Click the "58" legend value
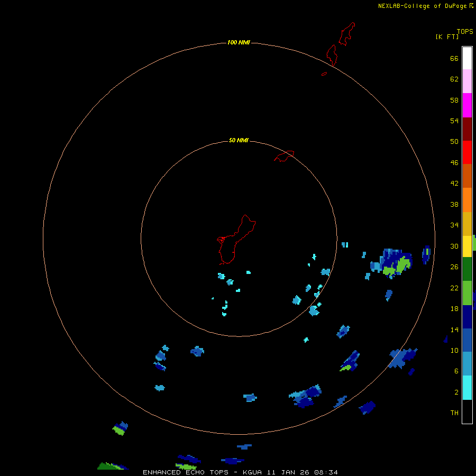This screenshot has width=476, height=476. coord(454,100)
